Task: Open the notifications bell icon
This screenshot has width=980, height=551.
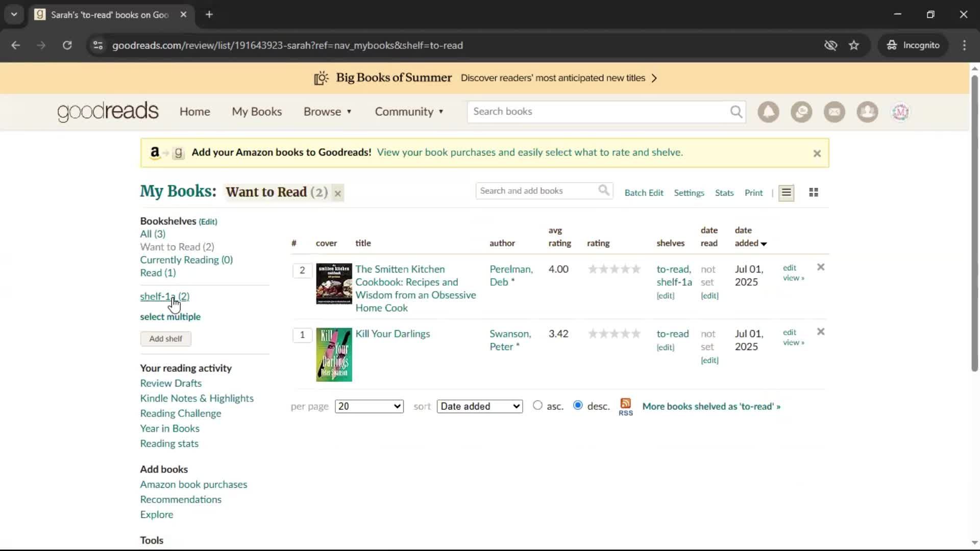Action: click(x=768, y=112)
